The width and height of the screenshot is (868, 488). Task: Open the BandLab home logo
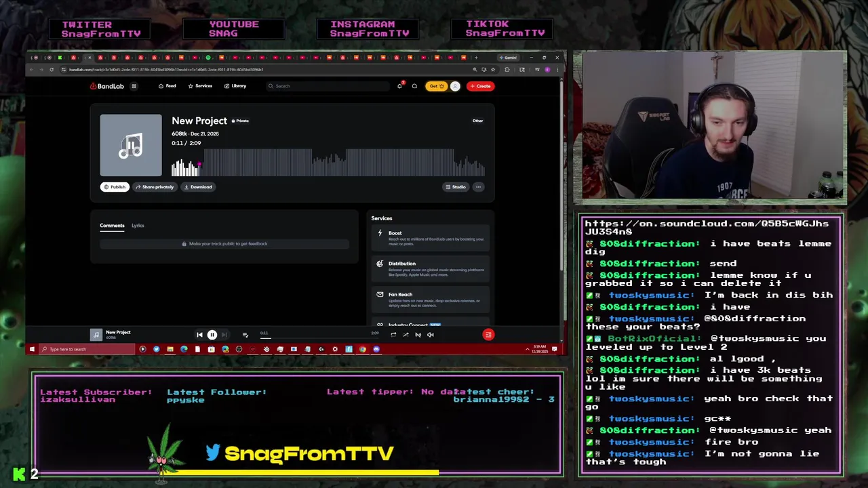[106, 86]
